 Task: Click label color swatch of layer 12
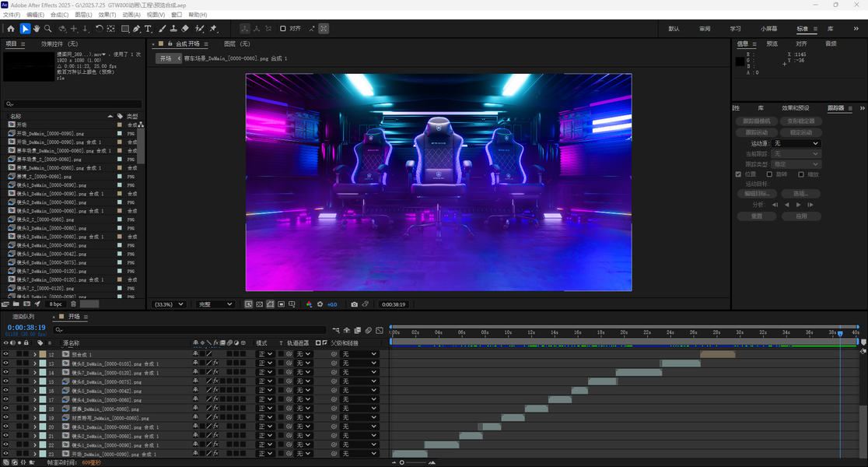(43, 354)
